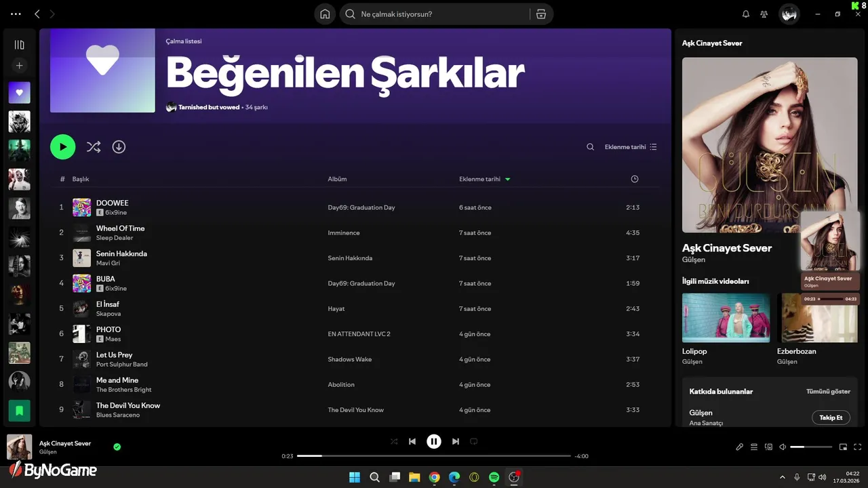Viewport: 868px width, 488px height.
Task: Create a new playlist with plus icon
Action: point(19,66)
